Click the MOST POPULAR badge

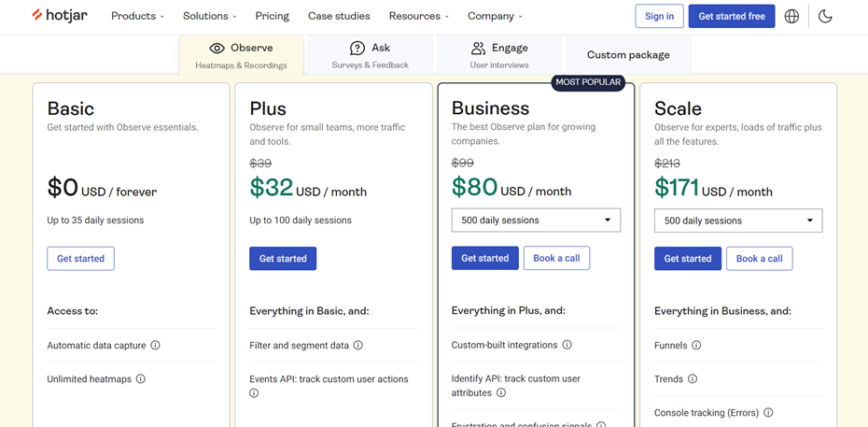pyautogui.click(x=588, y=82)
